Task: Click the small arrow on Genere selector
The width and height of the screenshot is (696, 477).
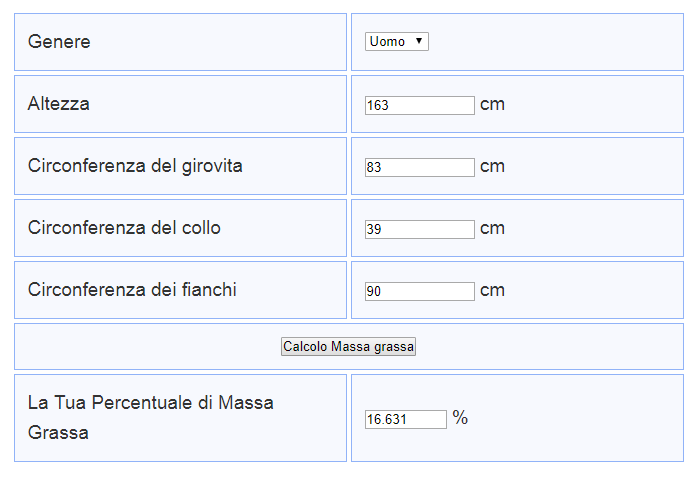Action: 418,42
